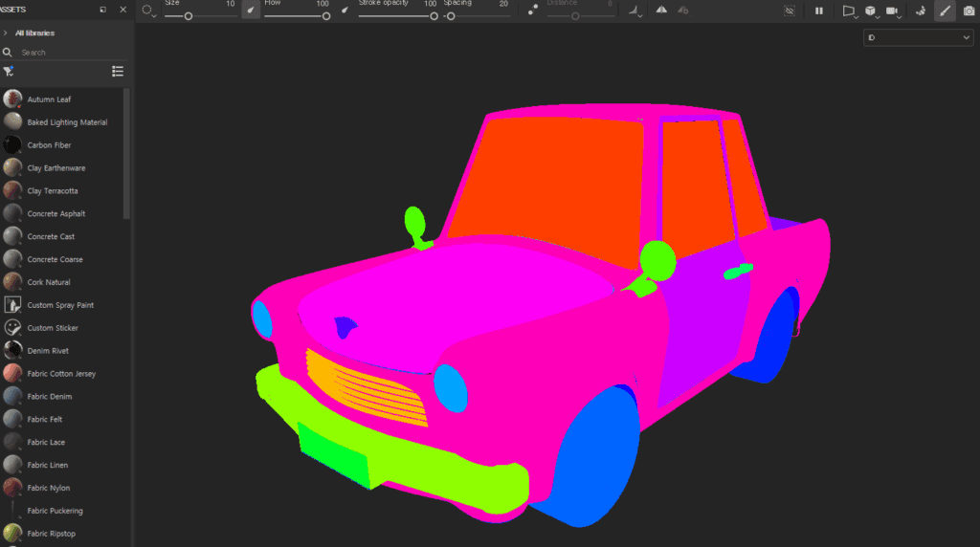Screen dimensions: 980x547
Task: Click the assets Search field
Action: (68, 53)
